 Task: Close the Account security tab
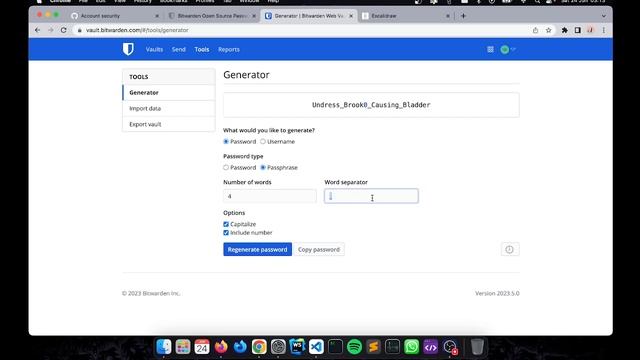pos(157,16)
